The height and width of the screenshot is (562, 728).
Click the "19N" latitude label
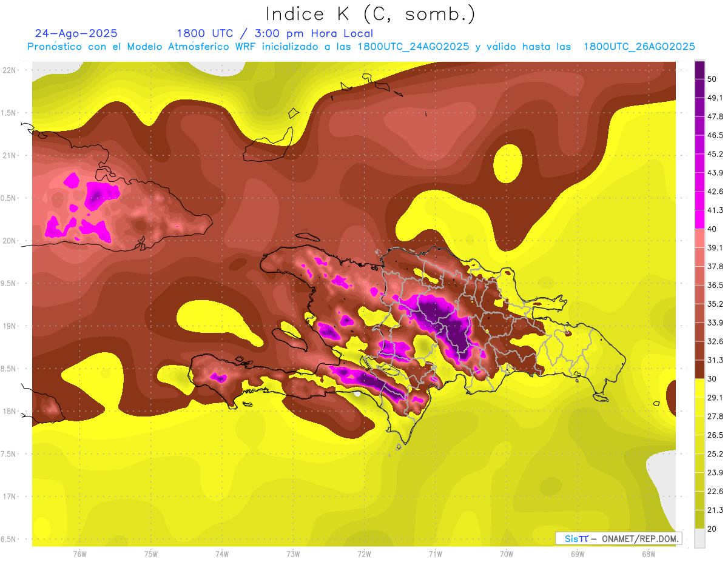coord(9,326)
